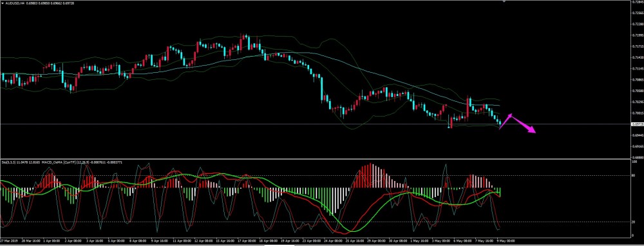The height and width of the screenshot is (246, 644).
Task: Click the 0.71995 price scale label
Action: coord(638,35)
